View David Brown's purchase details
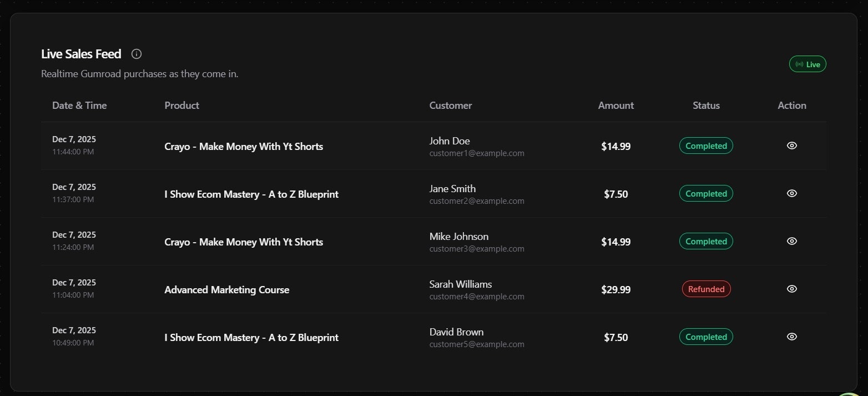The image size is (868, 396). pyautogui.click(x=792, y=337)
